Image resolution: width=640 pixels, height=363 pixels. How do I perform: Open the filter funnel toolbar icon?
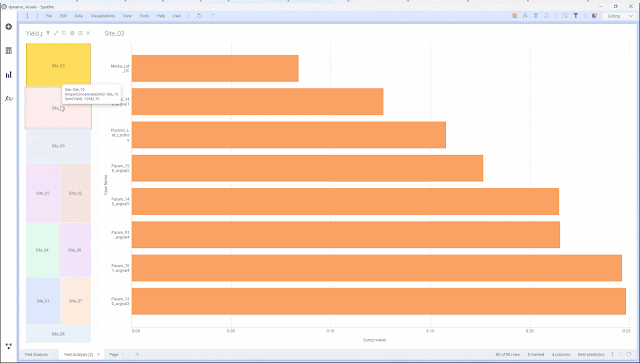tap(576, 16)
